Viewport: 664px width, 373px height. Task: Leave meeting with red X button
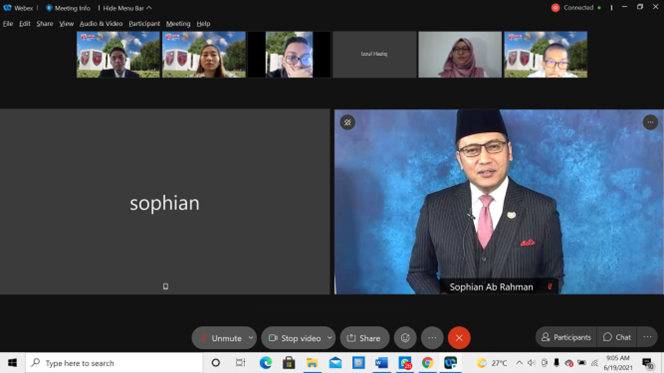459,338
